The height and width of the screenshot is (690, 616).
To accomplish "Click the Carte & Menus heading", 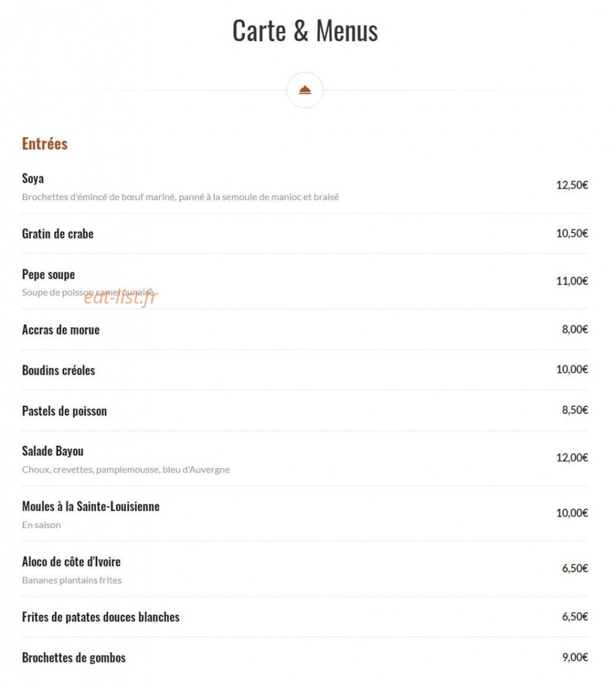I will coord(305,31).
